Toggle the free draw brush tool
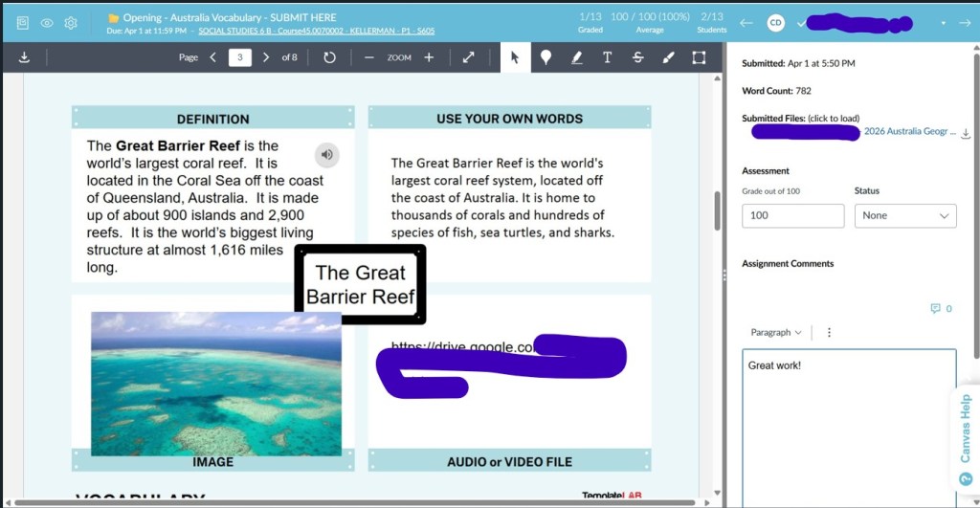The height and width of the screenshot is (508, 980). [669, 57]
